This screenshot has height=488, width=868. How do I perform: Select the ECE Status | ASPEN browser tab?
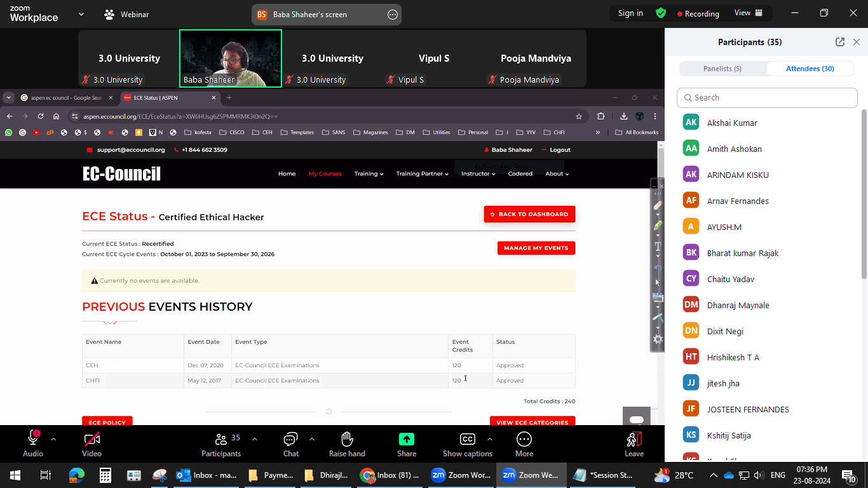(x=169, y=98)
